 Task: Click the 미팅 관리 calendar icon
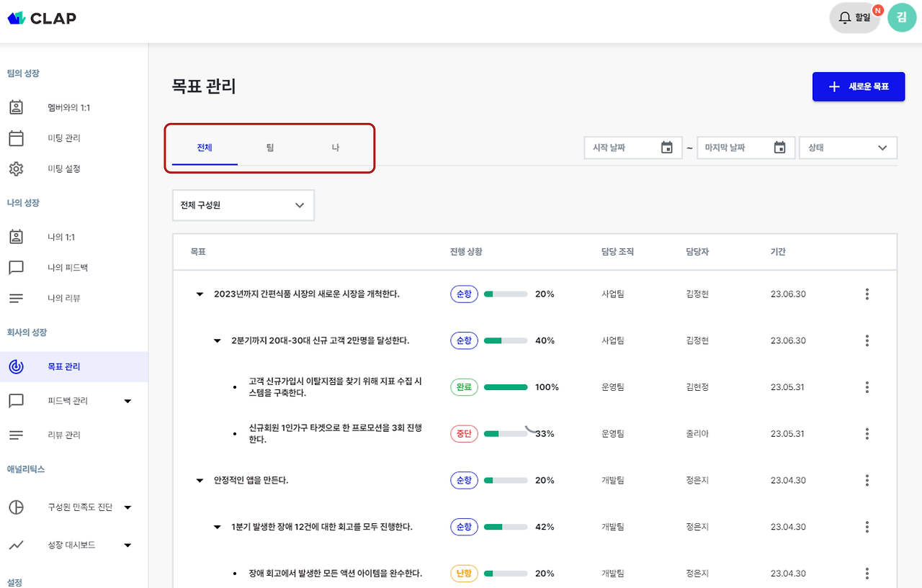16,138
